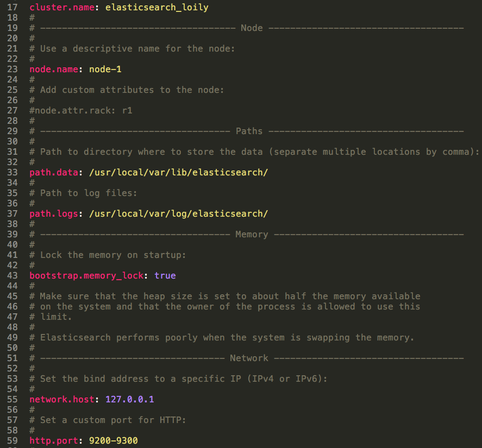Click comment about directory to store the data
Viewport: 482px width, 448px height.
[254, 152]
